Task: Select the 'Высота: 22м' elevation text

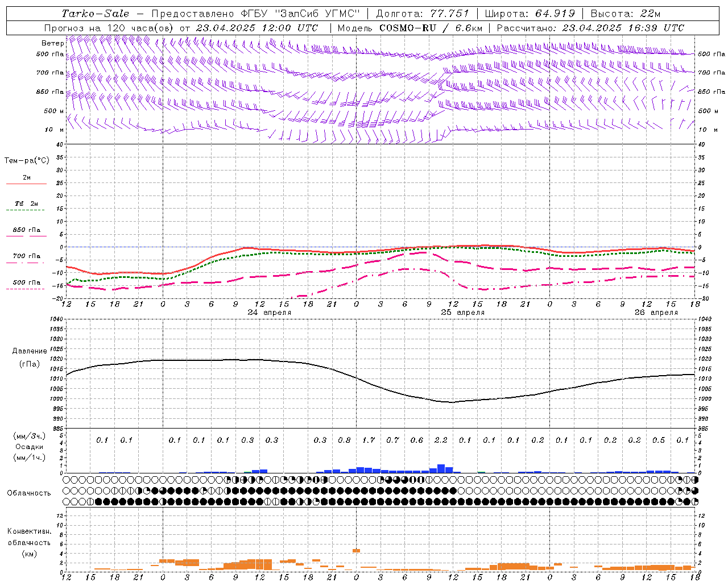Action: 626,14
